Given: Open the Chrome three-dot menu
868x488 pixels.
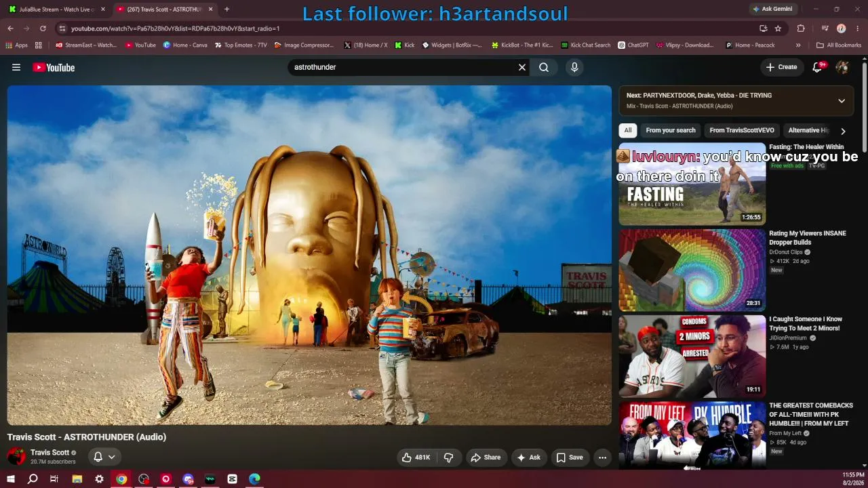Looking at the screenshot, I should [x=857, y=28].
